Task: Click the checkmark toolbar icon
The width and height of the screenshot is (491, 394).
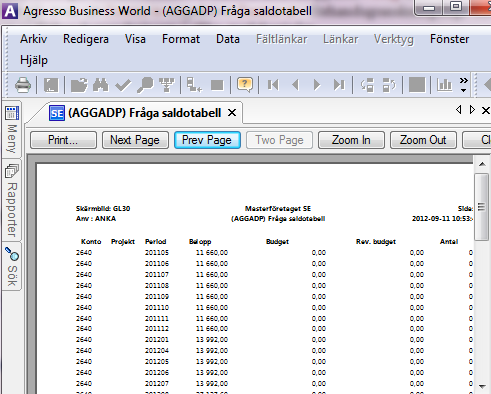Action: pyautogui.click(x=123, y=85)
